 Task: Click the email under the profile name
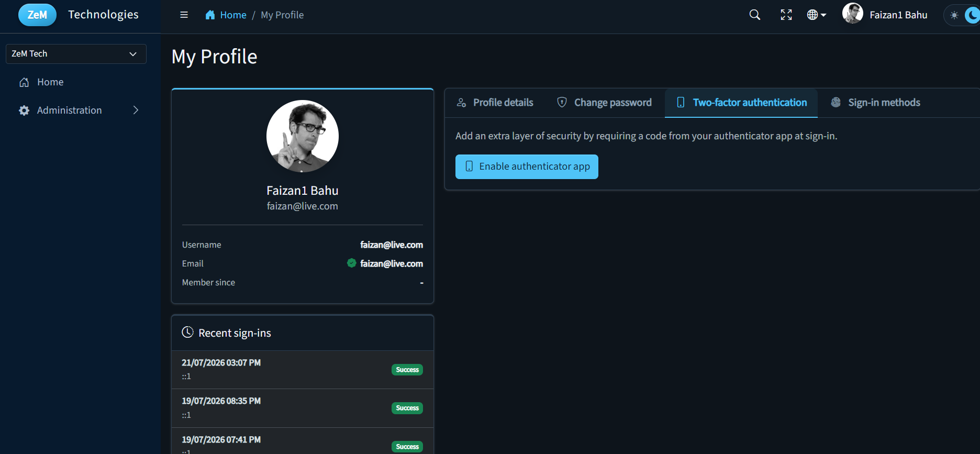coord(303,206)
